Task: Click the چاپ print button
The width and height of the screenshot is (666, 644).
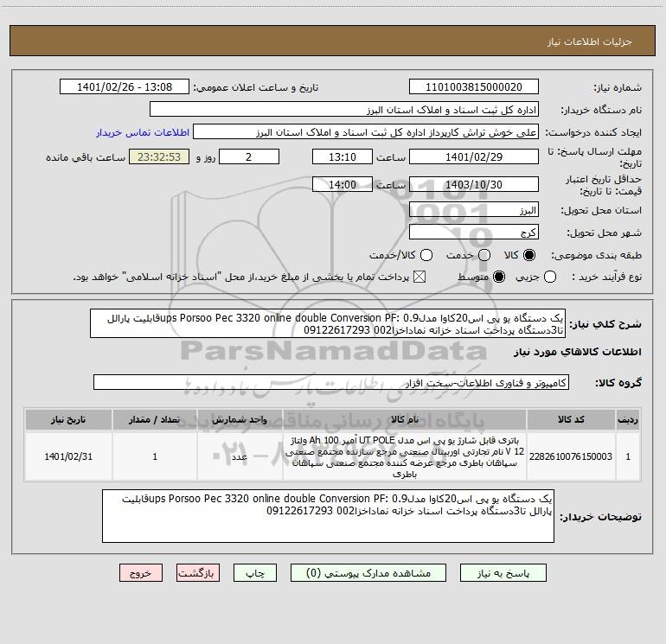Action: 255,572
